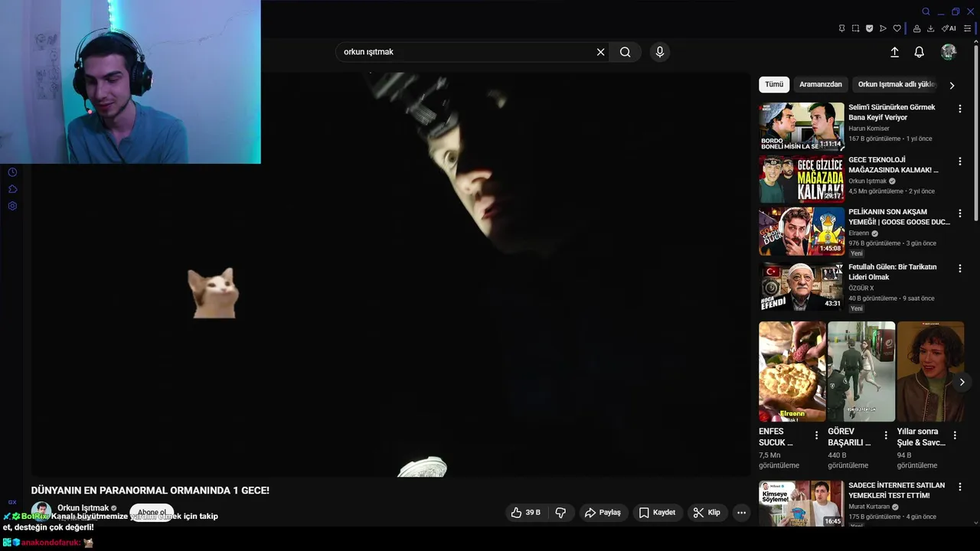The image size is (980, 551).
Task: Click the 'Abone ol' subscribe button
Action: pos(152,512)
